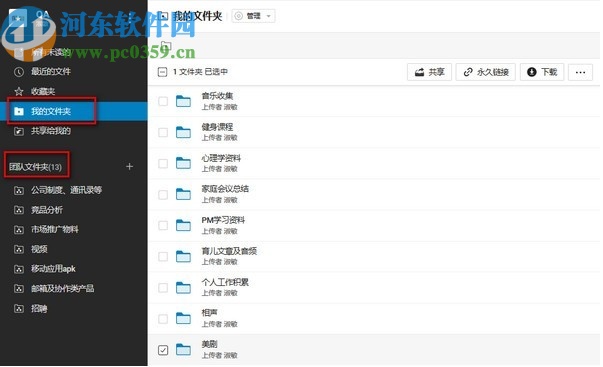Check the 个人工作积累 folder checkbox
This screenshot has height=367, width=603.
[x=163, y=288]
